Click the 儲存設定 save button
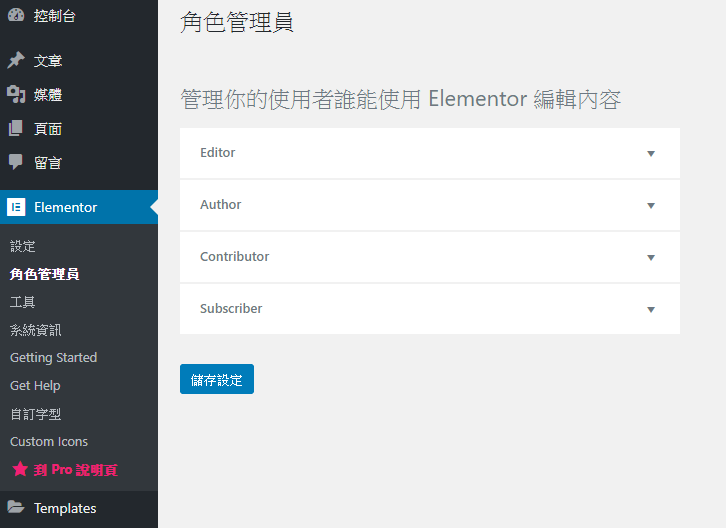726x528 pixels. click(x=217, y=379)
